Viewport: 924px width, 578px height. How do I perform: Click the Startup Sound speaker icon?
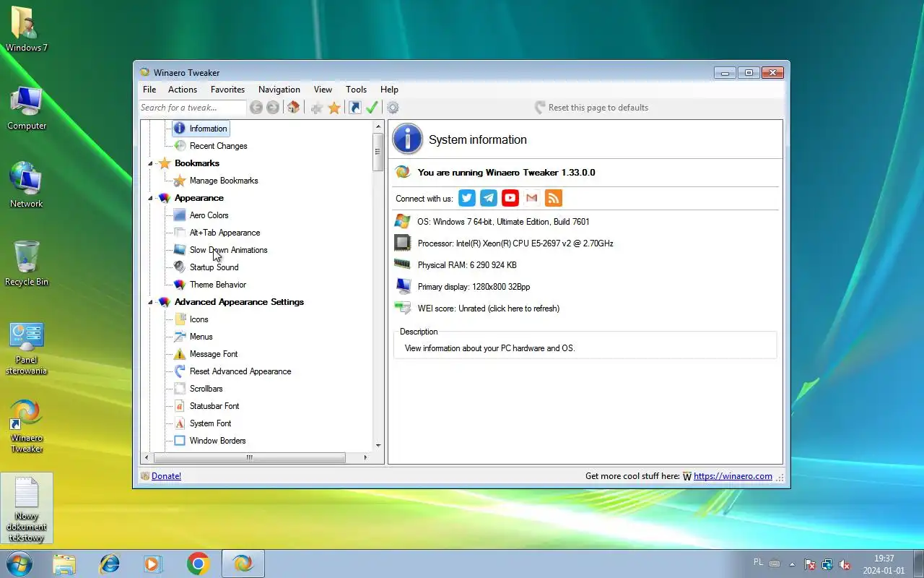[x=180, y=267]
